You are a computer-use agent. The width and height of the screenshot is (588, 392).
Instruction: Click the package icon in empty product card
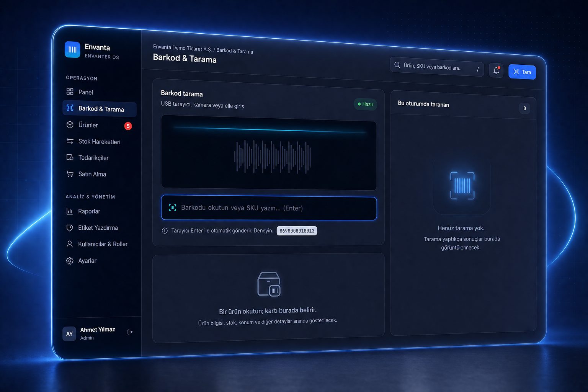click(x=269, y=284)
